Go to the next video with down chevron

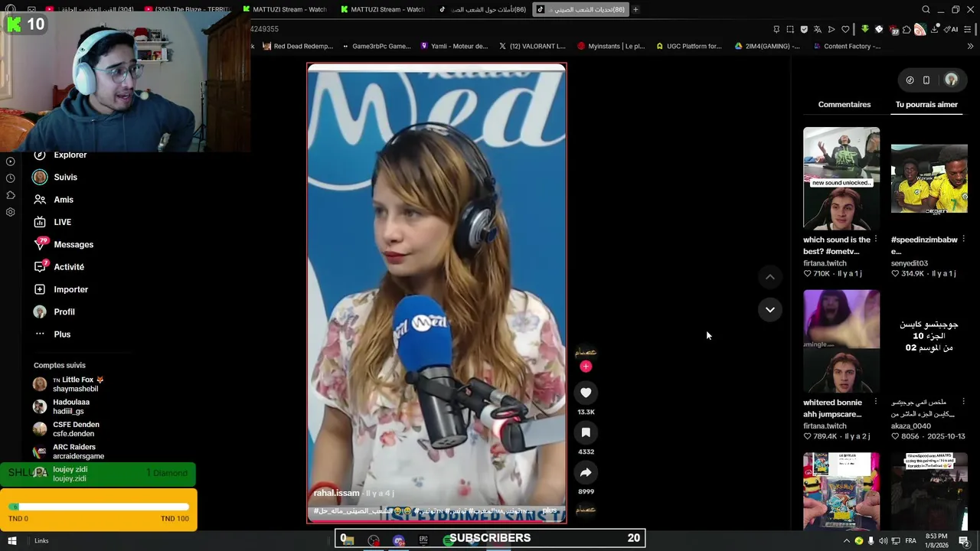coord(770,310)
